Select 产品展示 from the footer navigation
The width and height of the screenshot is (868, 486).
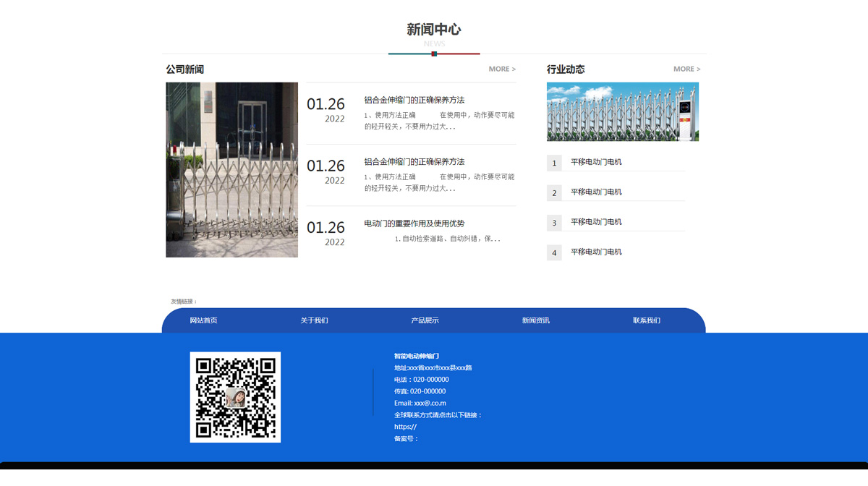pos(425,320)
